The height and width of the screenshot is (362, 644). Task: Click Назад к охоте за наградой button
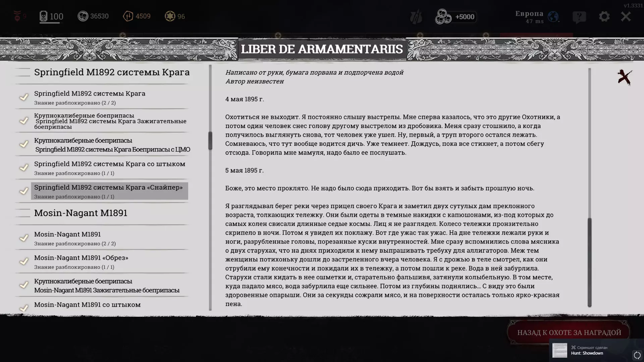pyautogui.click(x=569, y=333)
